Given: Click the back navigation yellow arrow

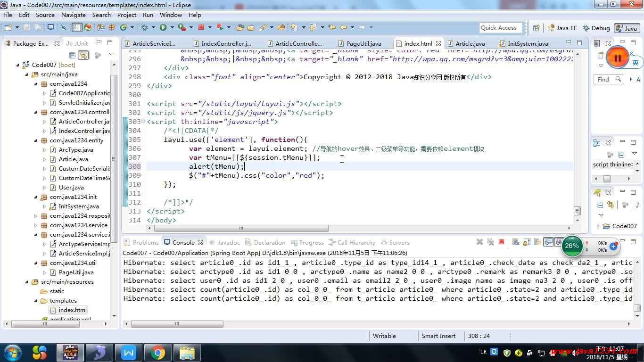Looking at the screenshot, I should coord(343,27).
